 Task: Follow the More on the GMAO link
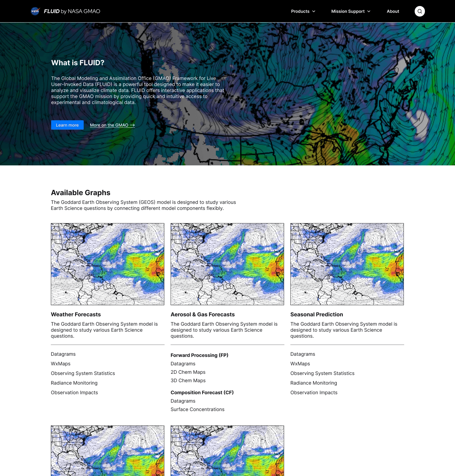tap(112, 125)
